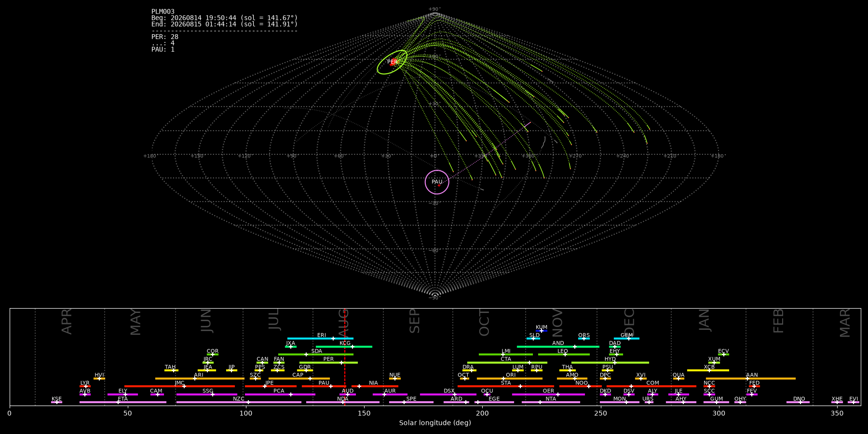Viewport: 868px width, 434px height.
Task: Click the HYD shower bar
Action: (x=610, y=363)
